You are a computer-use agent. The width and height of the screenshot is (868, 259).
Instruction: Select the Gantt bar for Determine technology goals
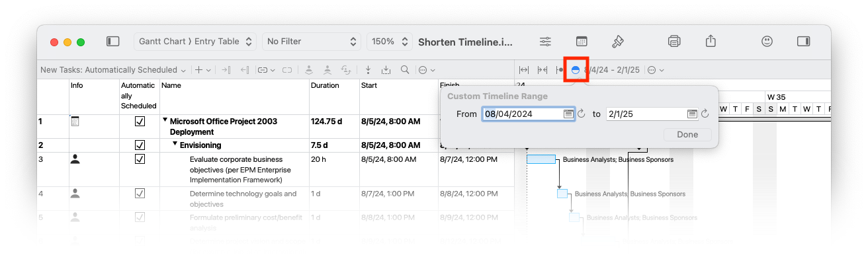point(562,194)
